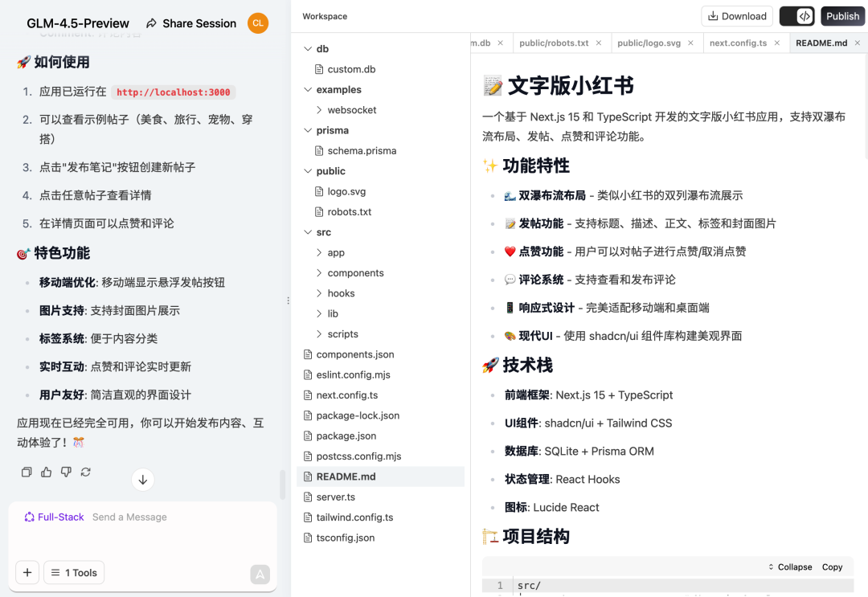Regenerate the response with the refresh icon
This screenshot has width=868, height=597.
[85, 472]
